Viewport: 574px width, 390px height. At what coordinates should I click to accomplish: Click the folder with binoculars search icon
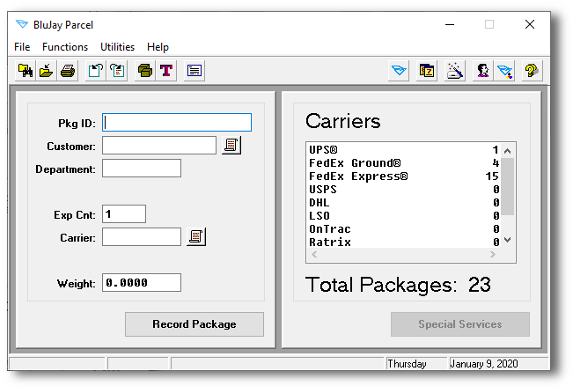point(25,70)
